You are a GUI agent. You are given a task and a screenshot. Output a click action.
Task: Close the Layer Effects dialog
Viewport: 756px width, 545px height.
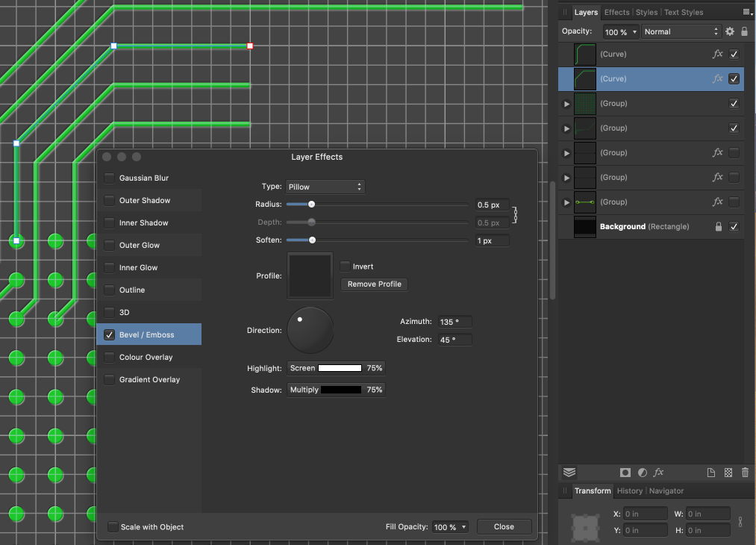point(504,527)
